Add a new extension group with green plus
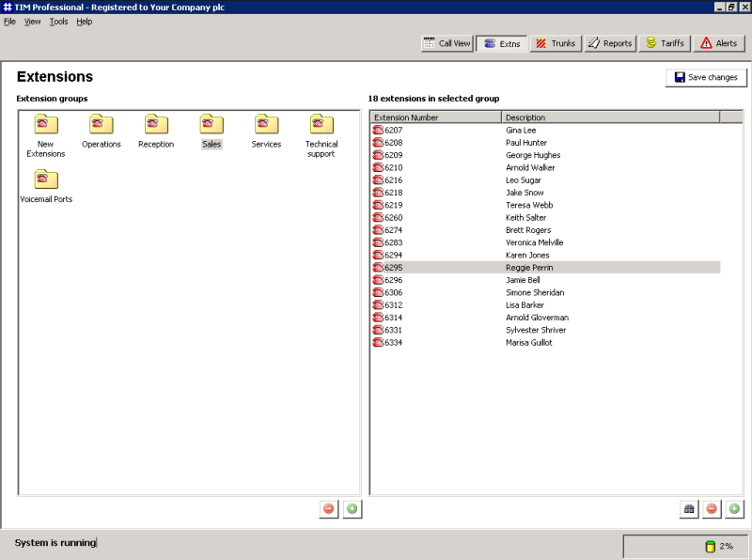Viewport: 752px width, 560px height. coord(352,509)
